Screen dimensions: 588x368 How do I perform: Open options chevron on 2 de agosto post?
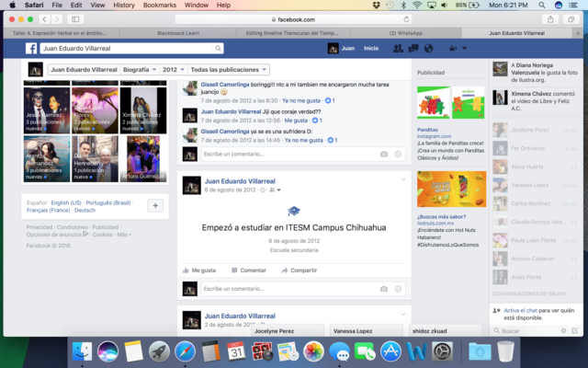pos(403,315)
